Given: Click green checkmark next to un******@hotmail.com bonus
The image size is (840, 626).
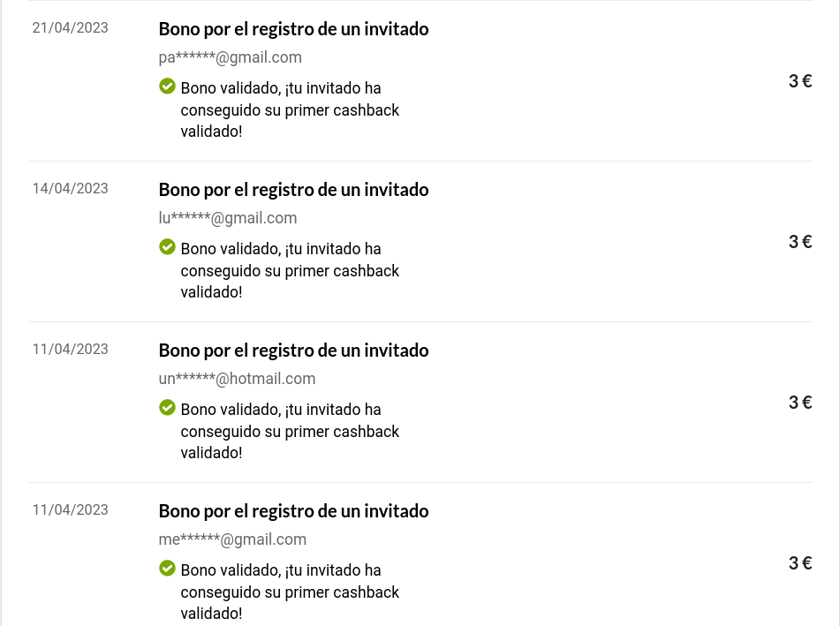Looking at the screenshot, I should click(167, 408).
